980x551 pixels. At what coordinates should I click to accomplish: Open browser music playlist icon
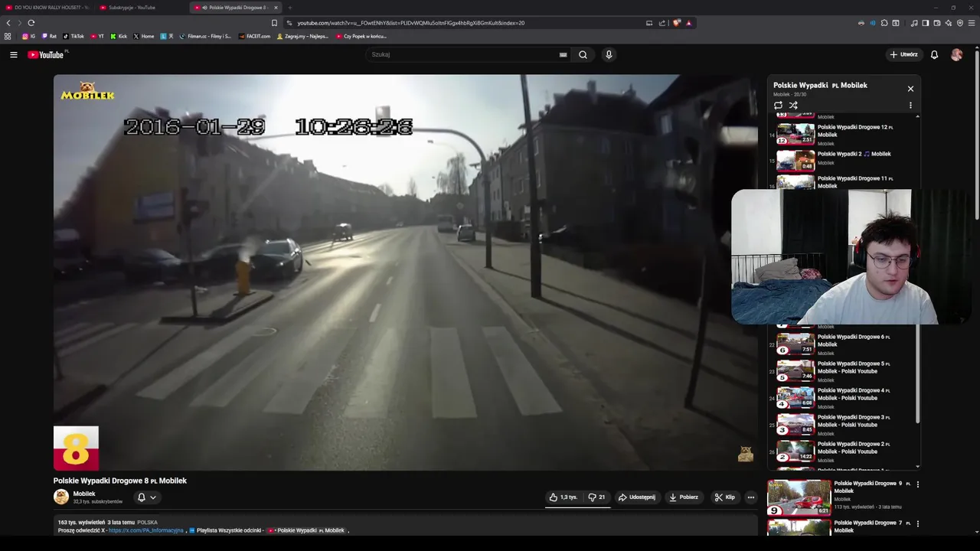[x=914, y=23]
